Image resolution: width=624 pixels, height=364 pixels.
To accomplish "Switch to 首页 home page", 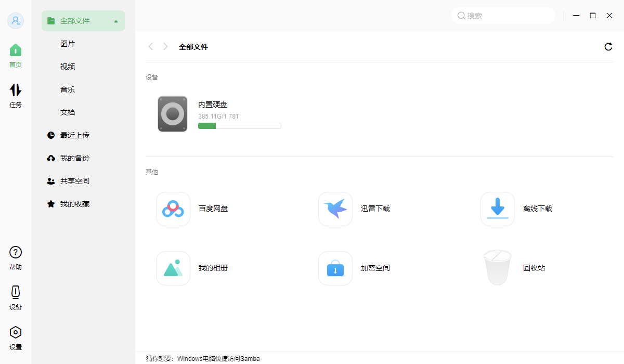I will (x=15, y=55).
